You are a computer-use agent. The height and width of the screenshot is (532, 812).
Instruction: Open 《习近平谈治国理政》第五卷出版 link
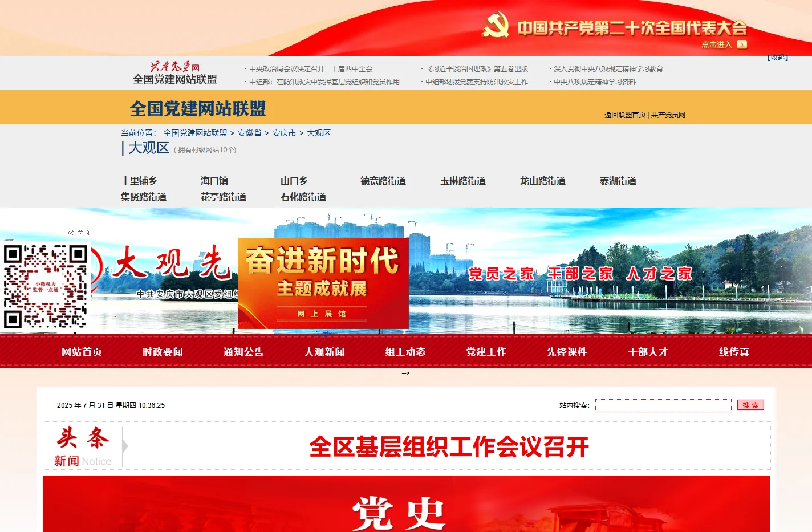[x=477, y=68]
